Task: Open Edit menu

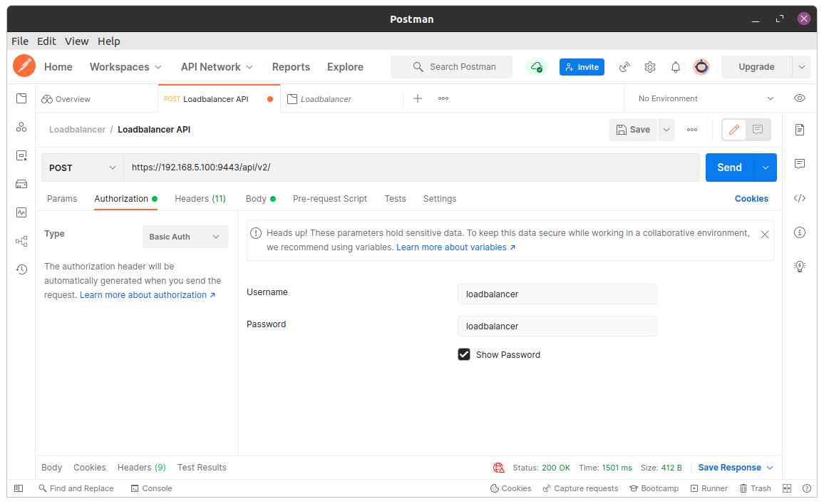Action: [x=46, y=41]
